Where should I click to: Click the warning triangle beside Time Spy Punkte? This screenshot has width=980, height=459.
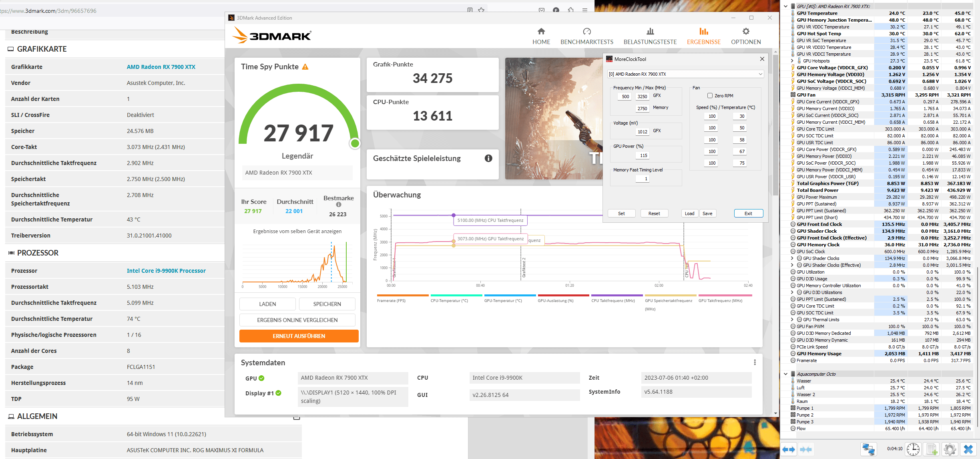[305, 67]
